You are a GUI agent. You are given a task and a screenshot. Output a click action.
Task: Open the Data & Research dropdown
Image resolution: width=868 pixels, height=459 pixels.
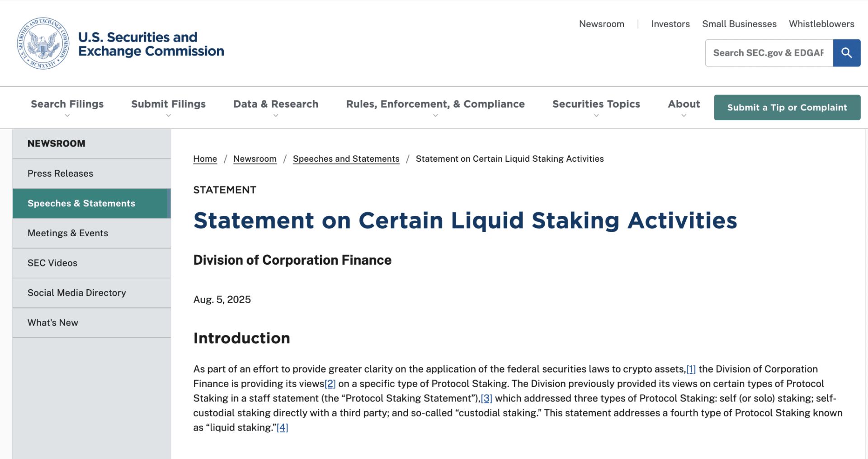(276, 108)
